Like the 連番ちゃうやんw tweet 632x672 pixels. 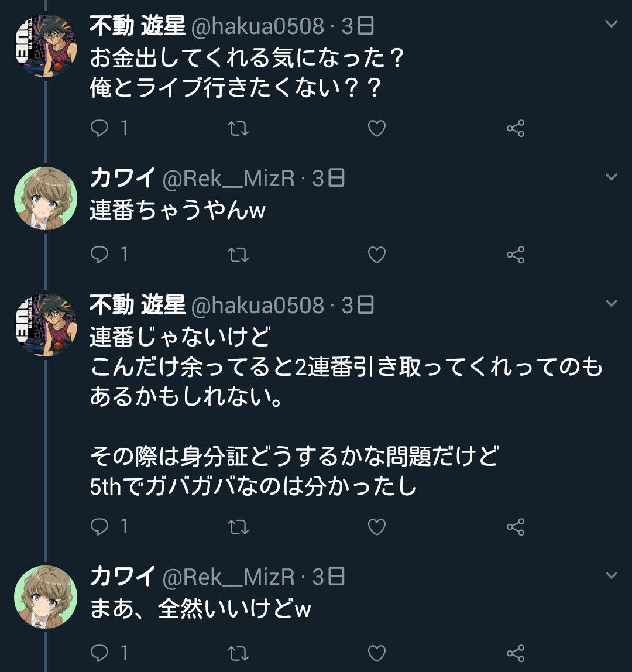(376, 255)
